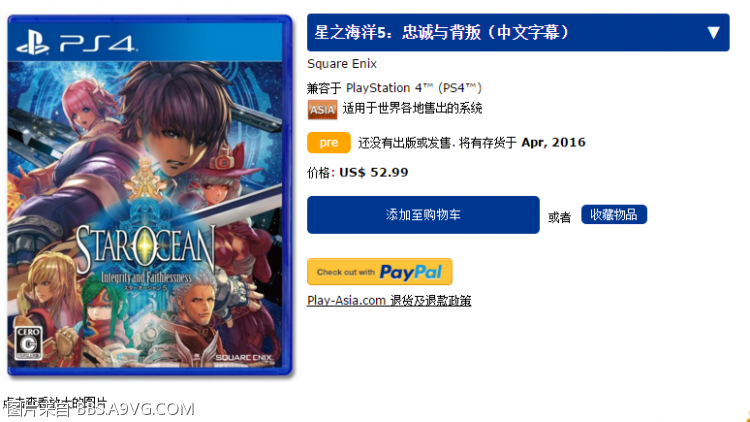Click the PlayStation 4 compatibility text
Image resolution: width=750 pixels, height=422 pixels.
(x=394, y=88)
